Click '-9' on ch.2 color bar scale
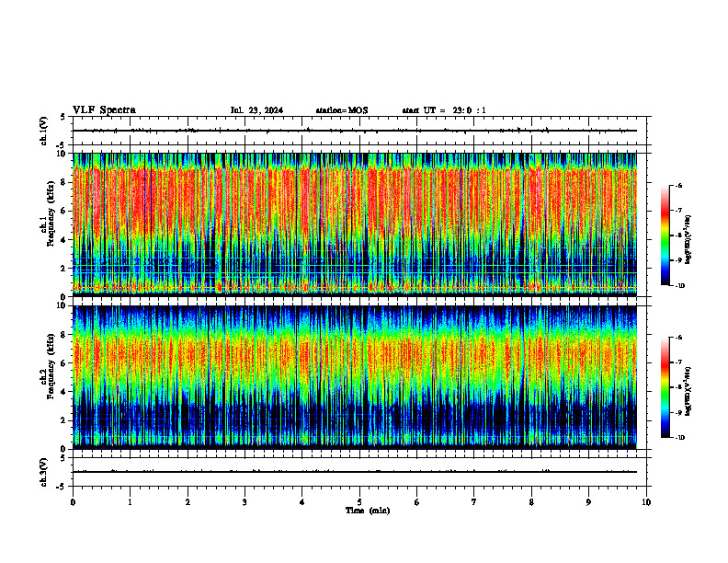The image size is (728, 563). point(677,412)
